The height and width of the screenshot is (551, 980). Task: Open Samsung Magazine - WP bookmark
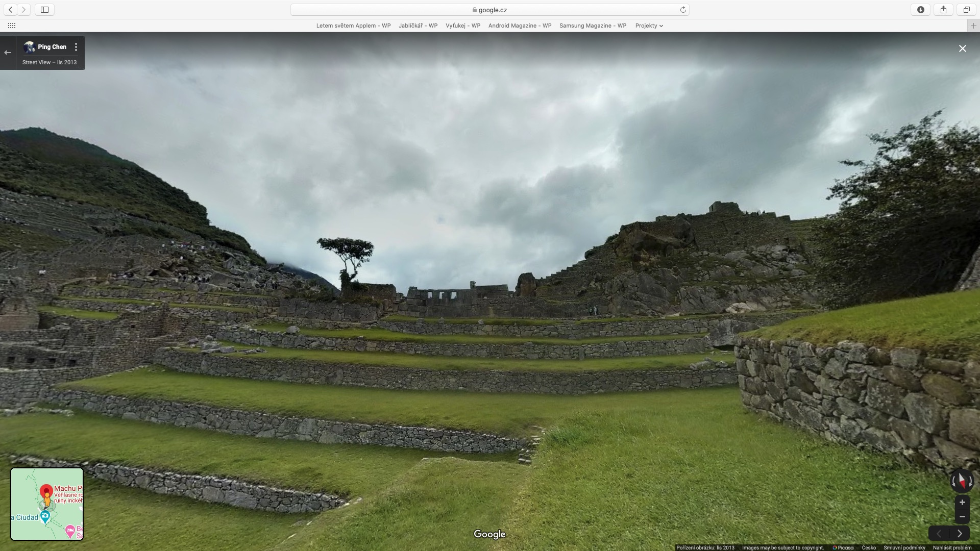tap(593, 26)
